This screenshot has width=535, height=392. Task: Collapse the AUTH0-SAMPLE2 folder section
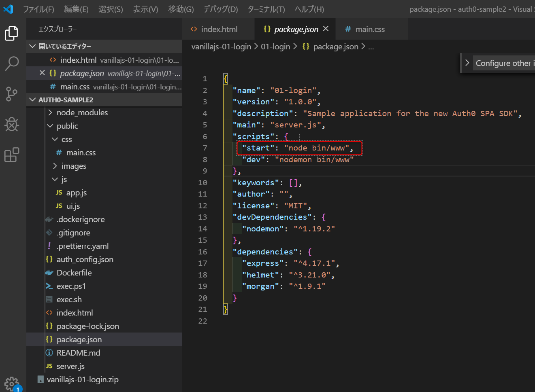33,100
